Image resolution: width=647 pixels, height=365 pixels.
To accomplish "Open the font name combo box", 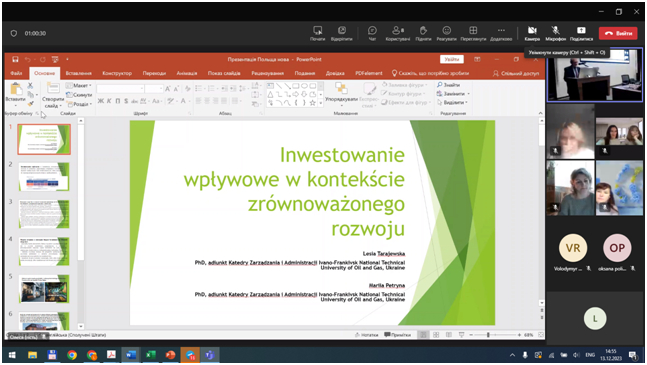I will pyautogui.click(x=120, y=89).
